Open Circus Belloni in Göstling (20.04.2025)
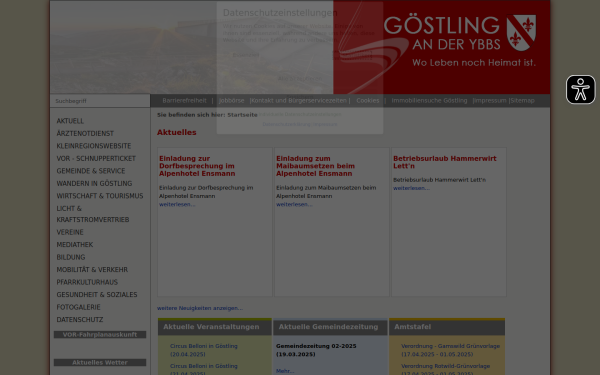600x375 pixels. click(204, 350)
